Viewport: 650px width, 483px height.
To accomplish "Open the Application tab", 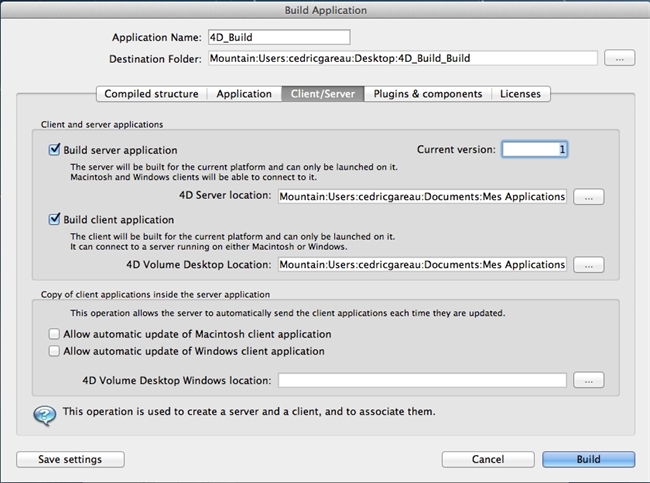I will pyautogui.click(x=244, y=94).
